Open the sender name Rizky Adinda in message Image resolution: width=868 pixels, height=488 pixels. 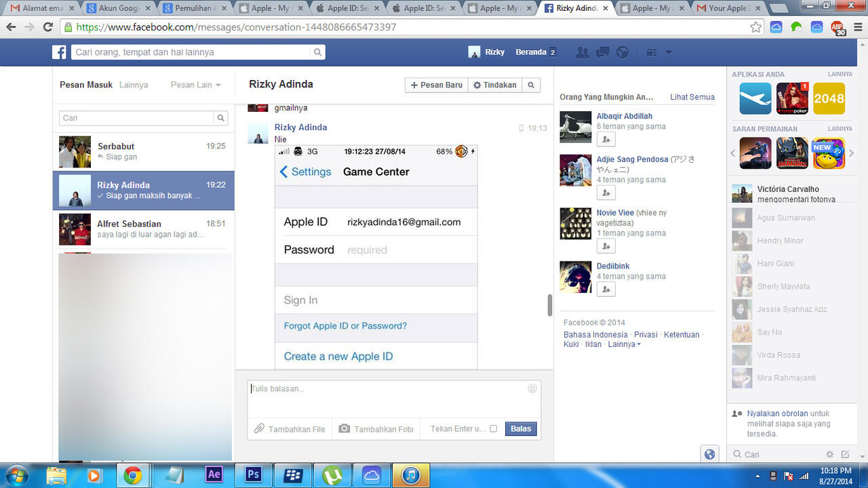click(x=300, y=127)
